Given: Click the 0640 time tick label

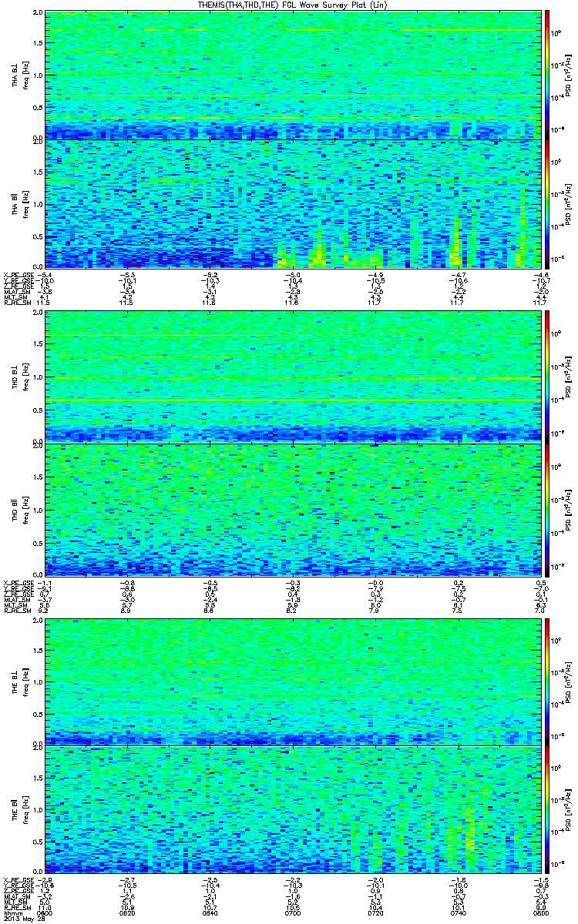Looking at the screenshot, I should coord(208,913).
